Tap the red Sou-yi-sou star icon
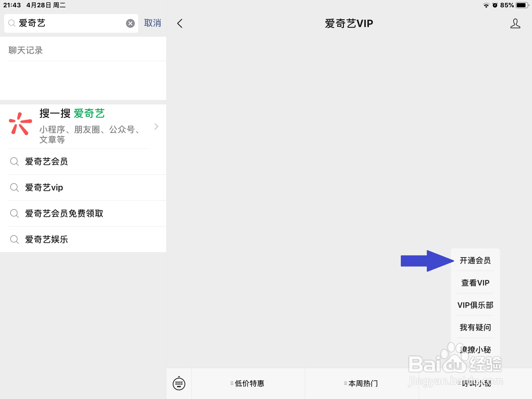This screenshot has width=532, height=399. [20, 124]
